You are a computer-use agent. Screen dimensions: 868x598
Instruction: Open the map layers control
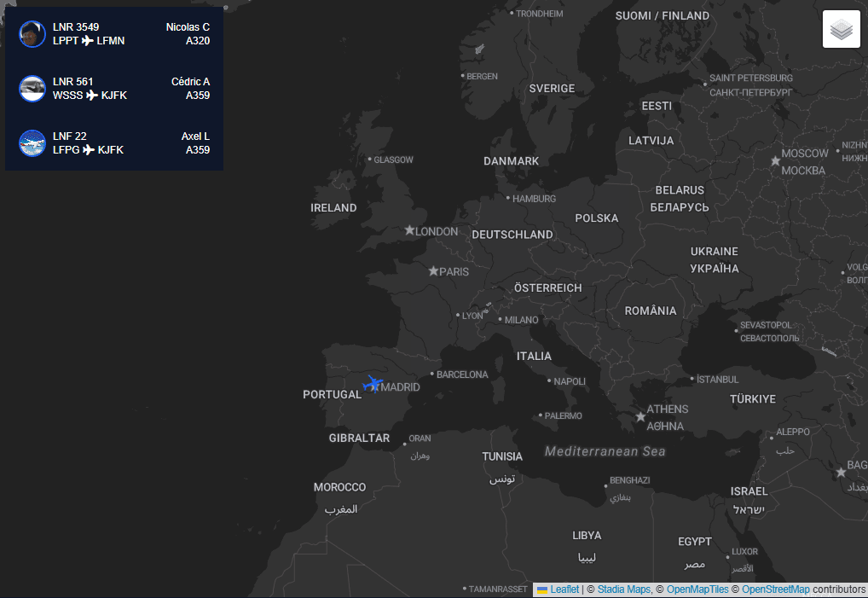841,30
